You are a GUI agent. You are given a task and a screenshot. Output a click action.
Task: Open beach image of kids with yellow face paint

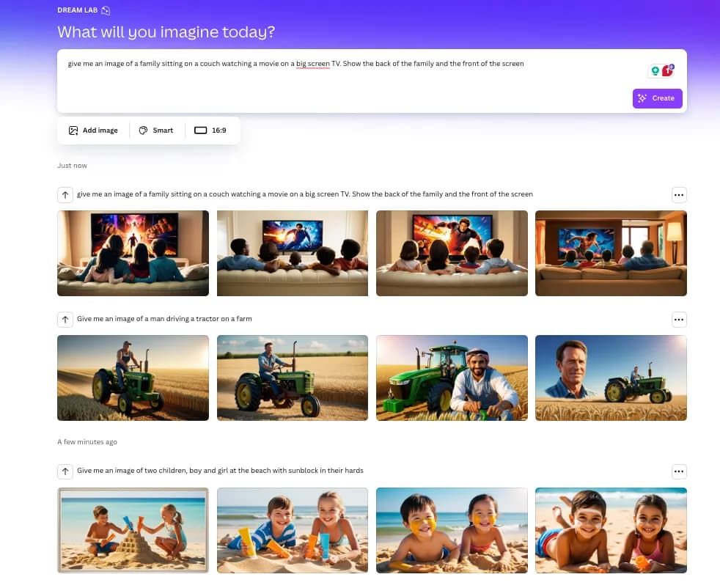(452, 530)
